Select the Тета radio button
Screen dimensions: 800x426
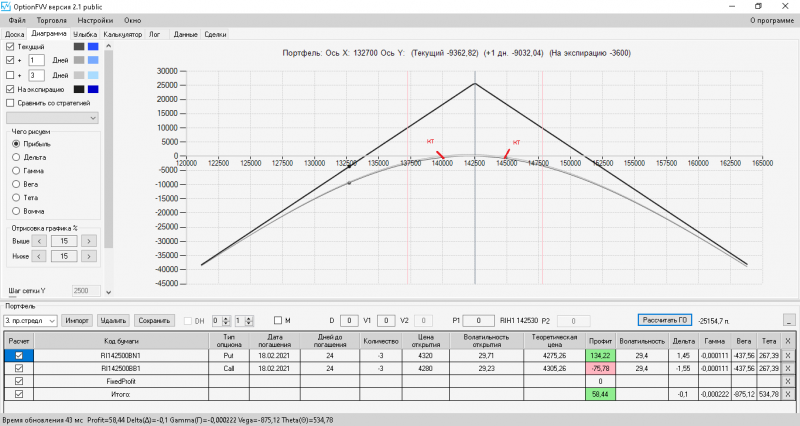coord(16,197)
